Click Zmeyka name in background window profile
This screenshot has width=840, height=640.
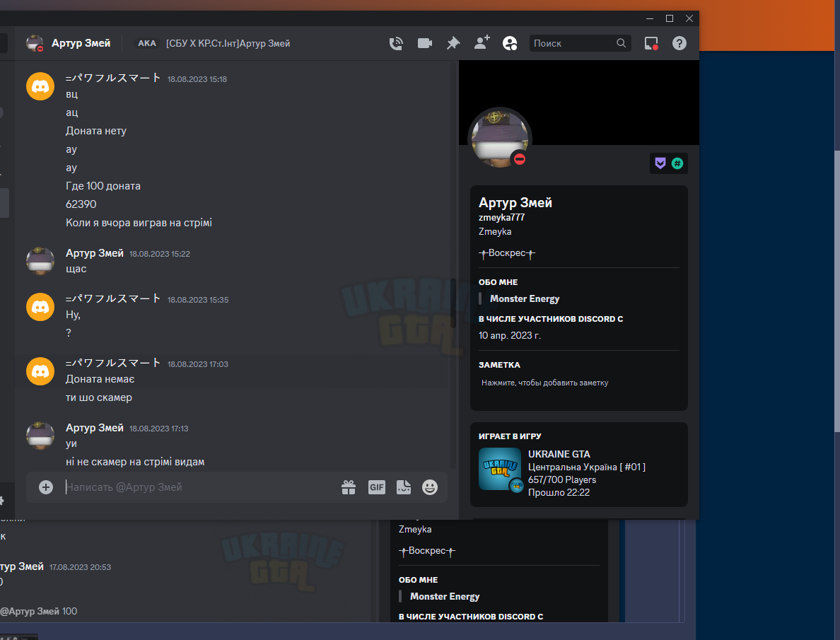[415, 529]
